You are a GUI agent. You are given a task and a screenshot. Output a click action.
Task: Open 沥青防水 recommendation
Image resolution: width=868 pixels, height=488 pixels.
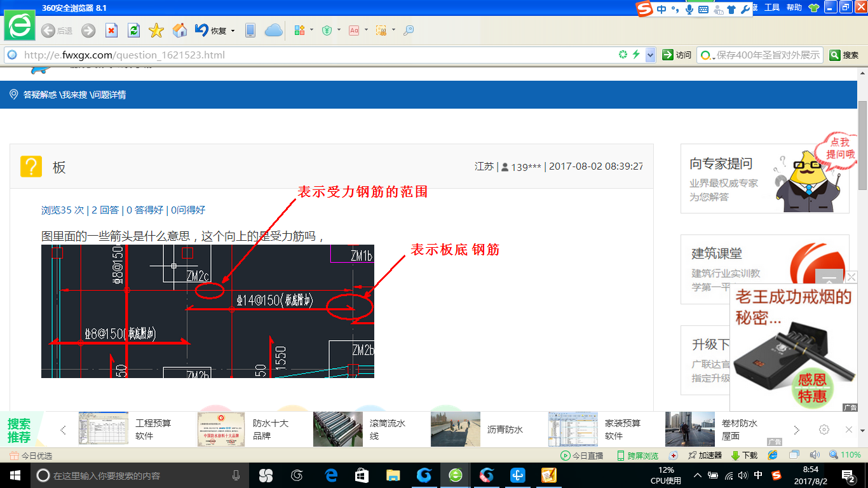pyautogui.click(x=477, y=430)
